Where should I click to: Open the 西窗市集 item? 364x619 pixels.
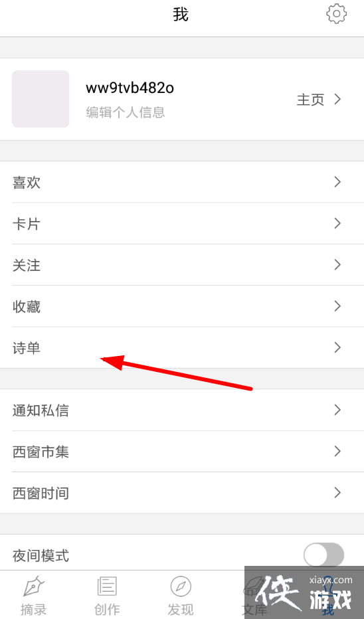pyautogui.click(x=182, y=452)
